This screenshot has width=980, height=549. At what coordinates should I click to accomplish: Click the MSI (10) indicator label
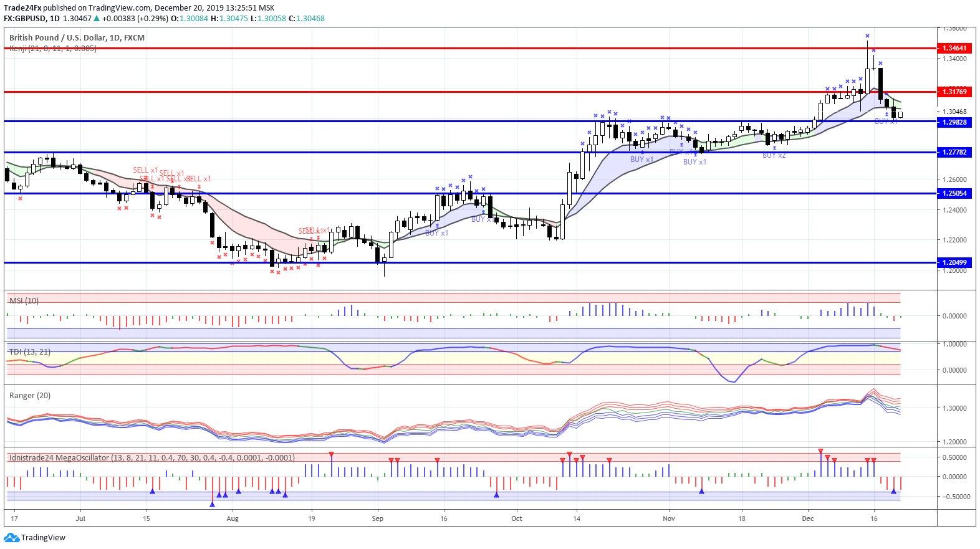pyautogui.click(x=24, y=300)
